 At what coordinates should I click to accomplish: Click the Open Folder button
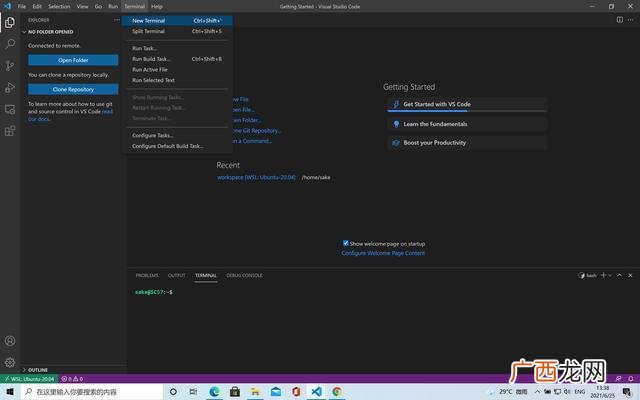pos(73,60)
